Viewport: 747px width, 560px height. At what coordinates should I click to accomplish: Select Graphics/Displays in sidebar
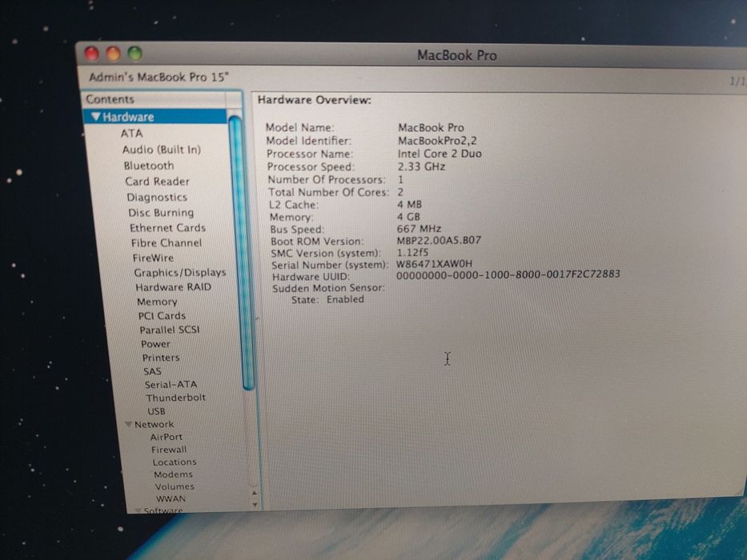[x=180, y=272]
